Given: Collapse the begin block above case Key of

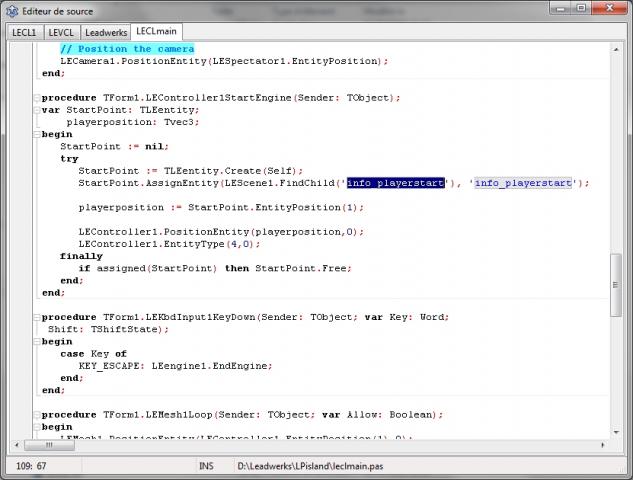Looking at the screenshot, I should (37, 342).
